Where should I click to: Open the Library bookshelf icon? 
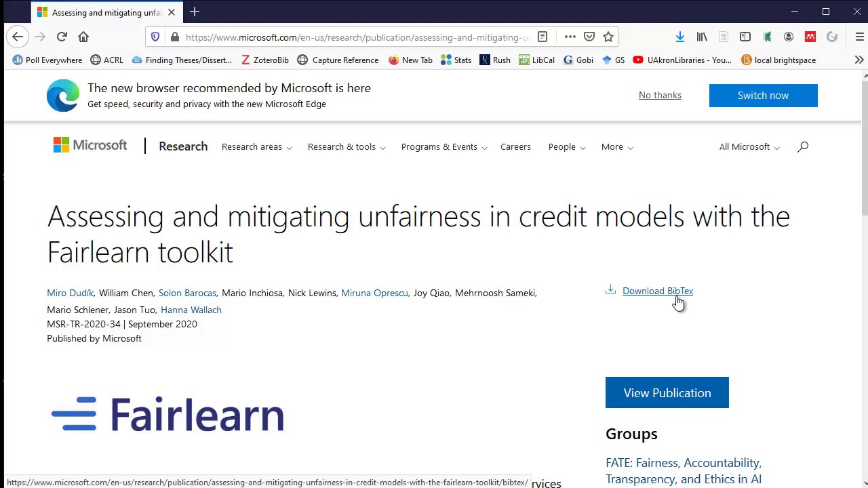coord(702,37)
